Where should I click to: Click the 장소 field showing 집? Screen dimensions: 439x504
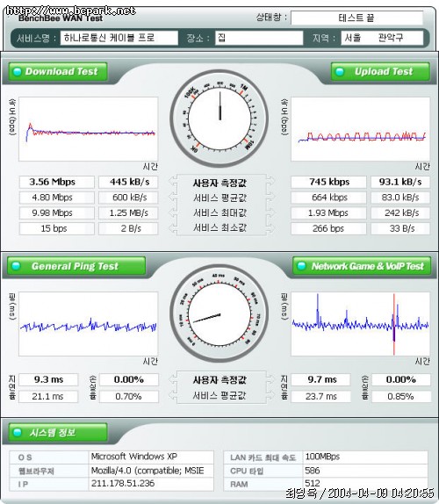coord(259,38)
